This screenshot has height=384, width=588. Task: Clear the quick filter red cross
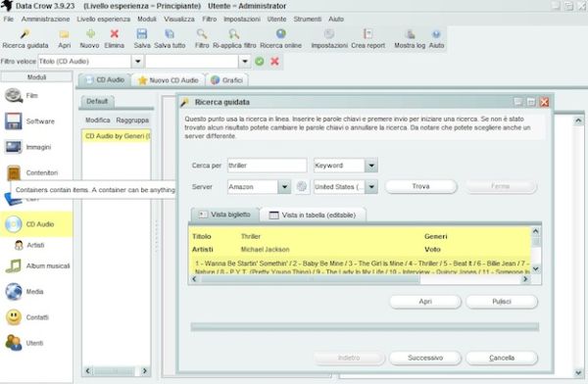pyautogui.click(x=274, y=61)
